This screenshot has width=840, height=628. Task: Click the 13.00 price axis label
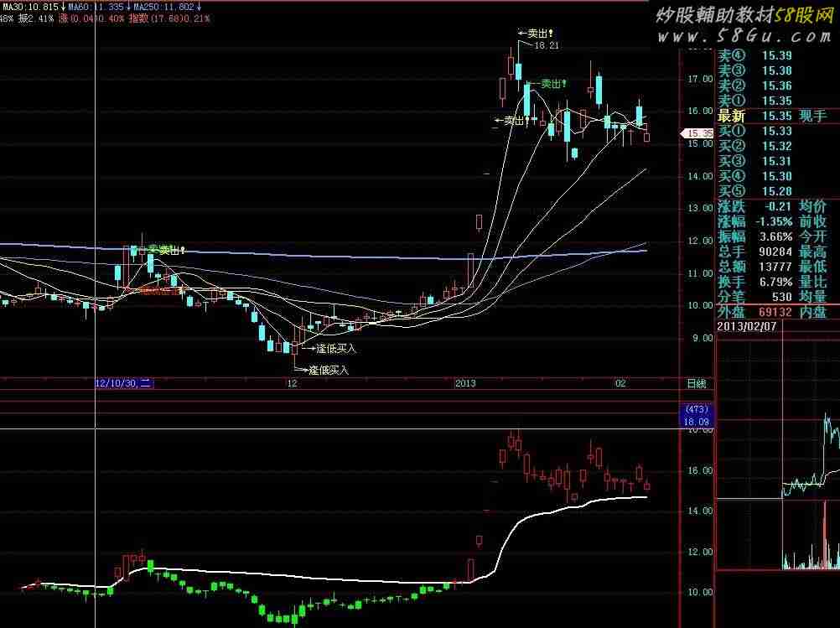coord(700,208)
